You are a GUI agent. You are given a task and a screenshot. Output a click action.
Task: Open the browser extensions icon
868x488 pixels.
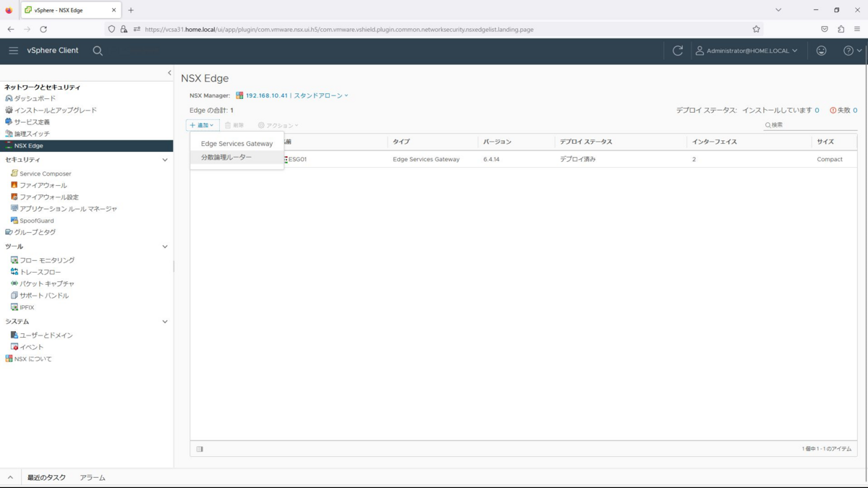coord(841,30)
